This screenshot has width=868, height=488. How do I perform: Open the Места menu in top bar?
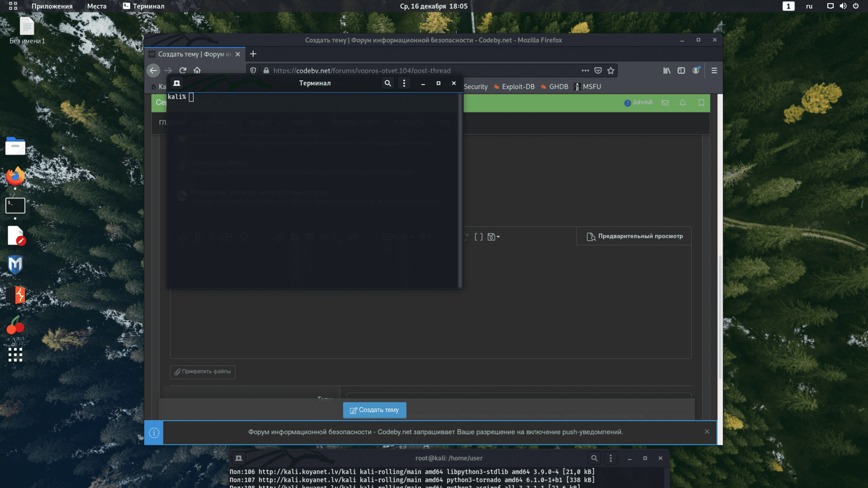tap(97, 6)
